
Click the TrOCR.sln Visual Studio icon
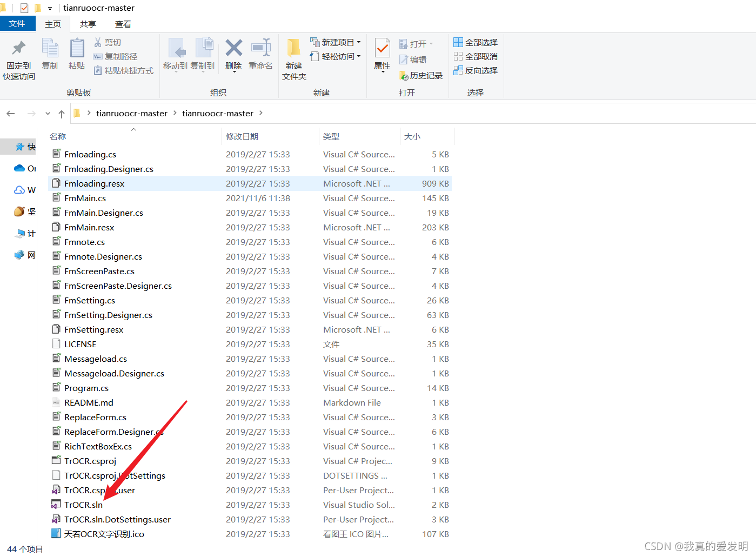pyautogui.click(x=56, y=504)
